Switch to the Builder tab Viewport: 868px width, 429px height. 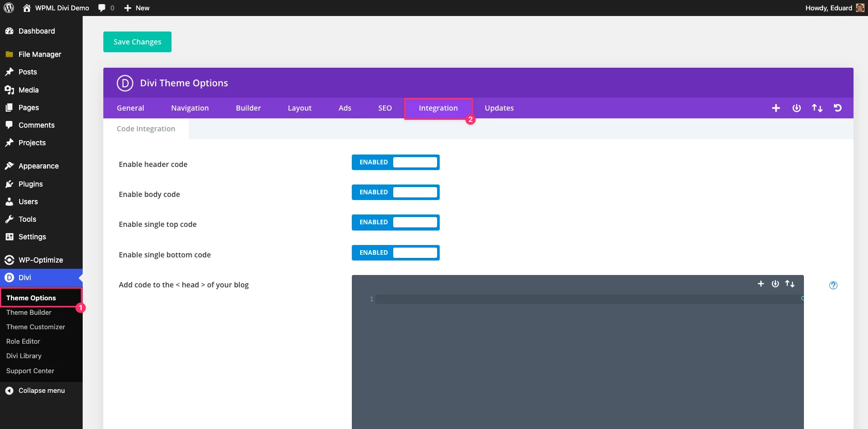(x=249, y=108)
